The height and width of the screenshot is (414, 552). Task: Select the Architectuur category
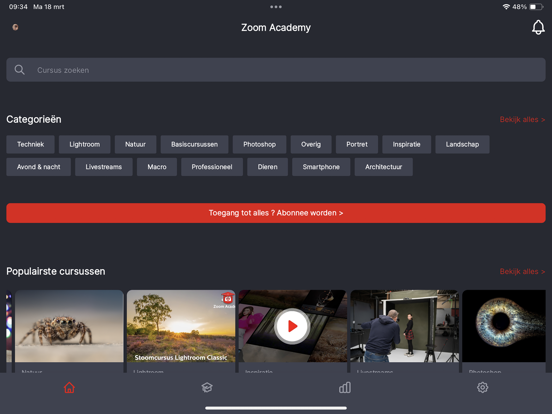[x=383, y=167]
